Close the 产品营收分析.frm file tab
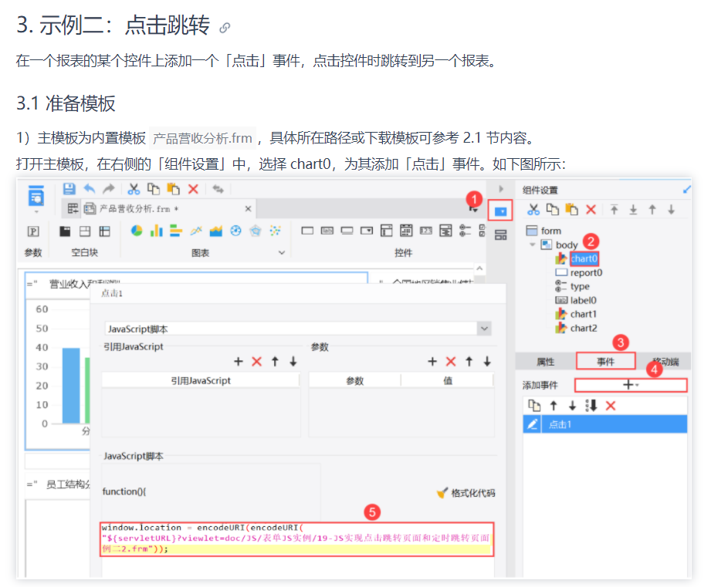The image size is (728, 587). pos(249,209)
